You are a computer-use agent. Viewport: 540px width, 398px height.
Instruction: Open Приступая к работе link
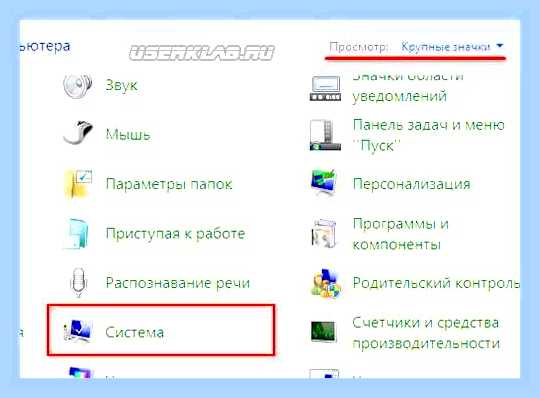(x=175, y=233)
